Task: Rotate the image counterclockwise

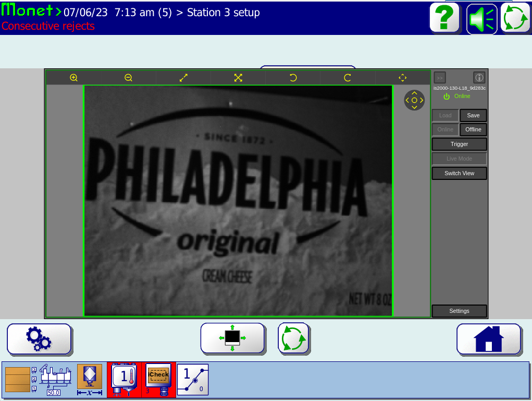Action: tap(293, 78)
